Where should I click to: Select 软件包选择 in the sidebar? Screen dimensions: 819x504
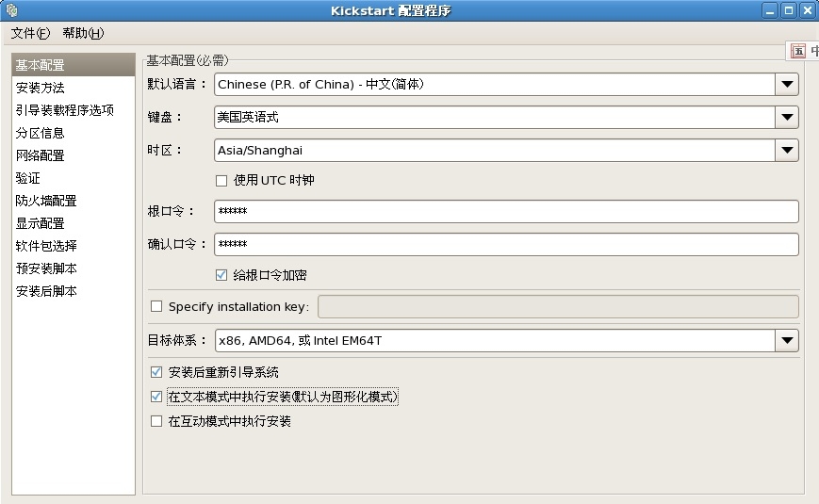[74, 246]
